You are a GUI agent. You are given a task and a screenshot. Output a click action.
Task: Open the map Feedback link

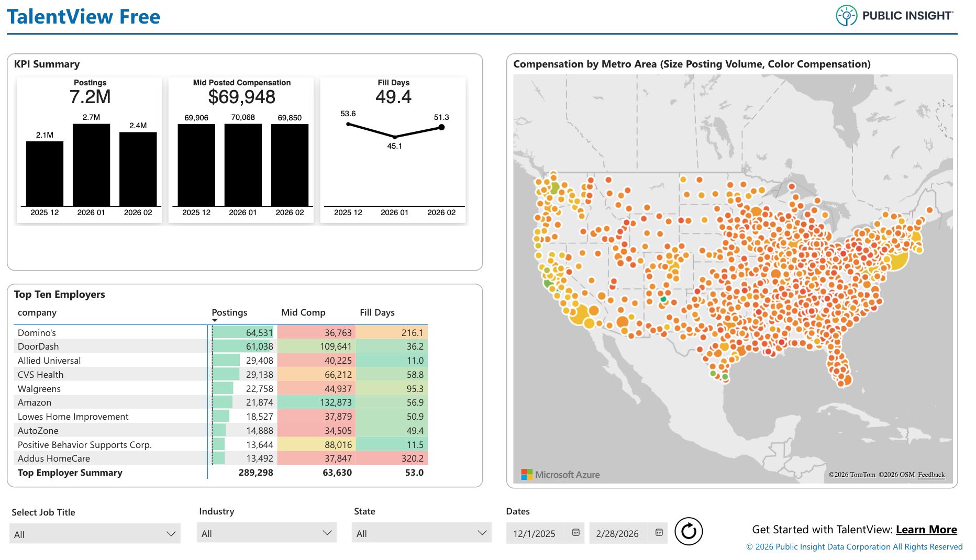[931, 475]
